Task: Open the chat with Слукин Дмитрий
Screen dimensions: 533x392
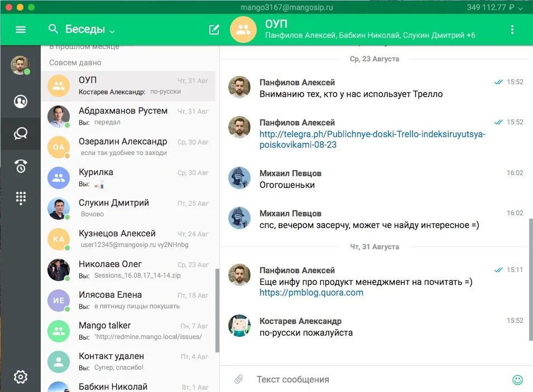Action: click(x=128, y=208)
